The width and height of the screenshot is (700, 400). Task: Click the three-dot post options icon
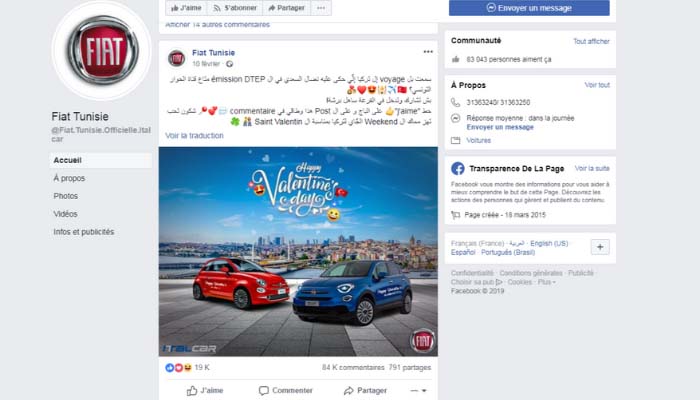tap(428, 52)
